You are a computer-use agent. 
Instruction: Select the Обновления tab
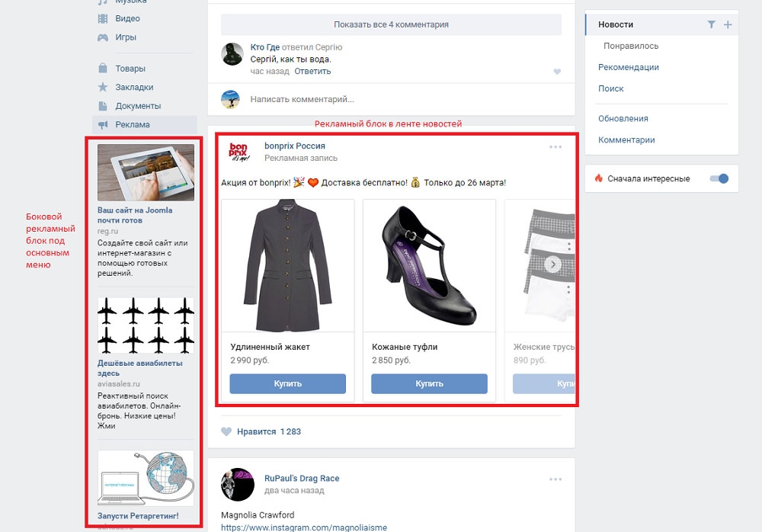click(623, 119)
